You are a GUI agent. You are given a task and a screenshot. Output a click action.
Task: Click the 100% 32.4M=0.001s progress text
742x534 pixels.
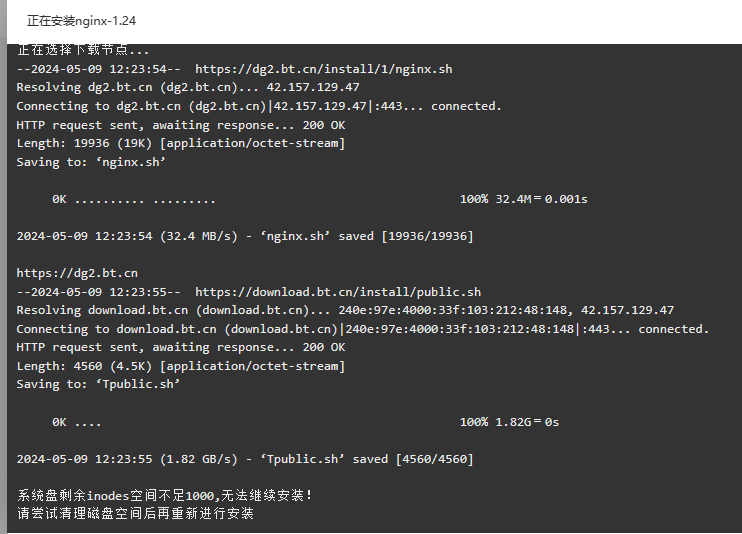pos(523,199)
